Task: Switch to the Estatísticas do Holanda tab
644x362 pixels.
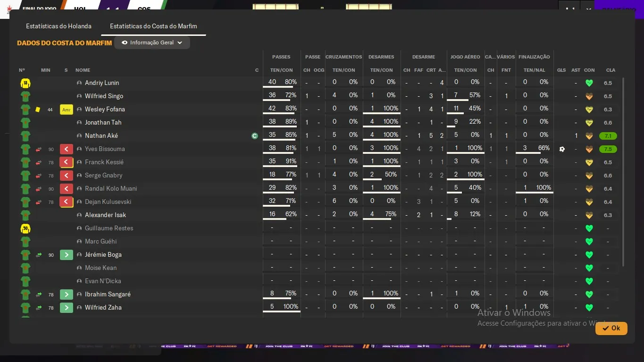Action: click(x=59, y=26)
